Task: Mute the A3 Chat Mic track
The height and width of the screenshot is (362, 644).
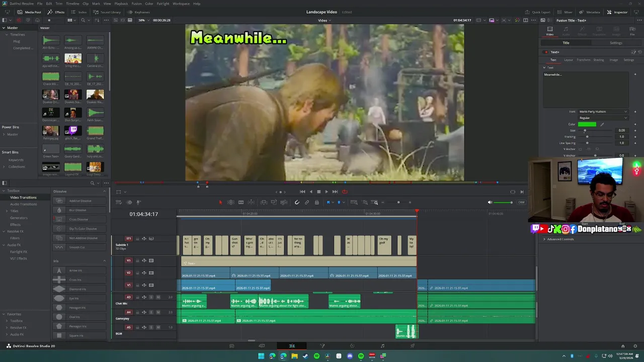Action: coord(158,297)
